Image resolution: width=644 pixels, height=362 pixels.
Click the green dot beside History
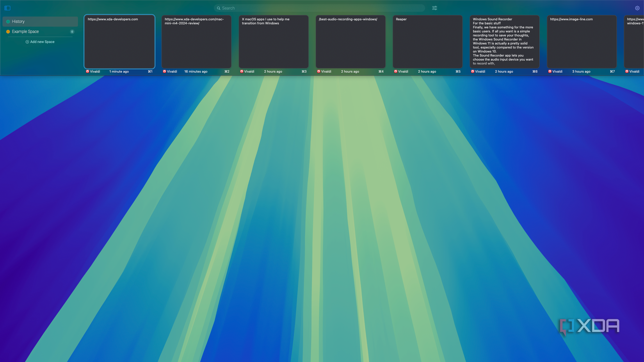(x=7, y=21)
